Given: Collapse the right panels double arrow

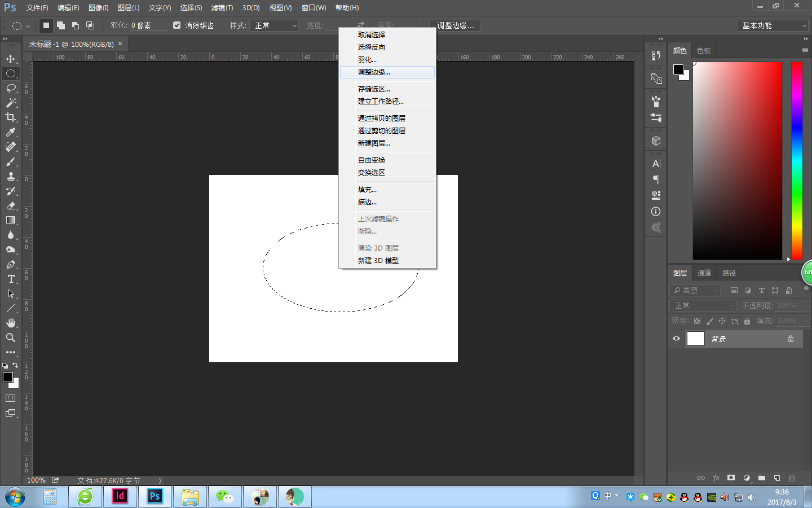Looking at the screenshot, I should pyautogui.click(x=806, y=39).
